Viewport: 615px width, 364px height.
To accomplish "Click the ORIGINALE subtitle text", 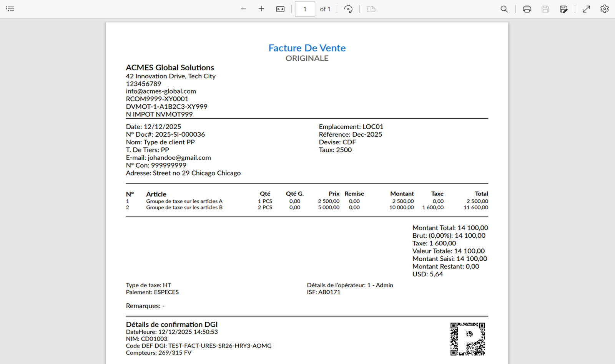I will point(307,58).
